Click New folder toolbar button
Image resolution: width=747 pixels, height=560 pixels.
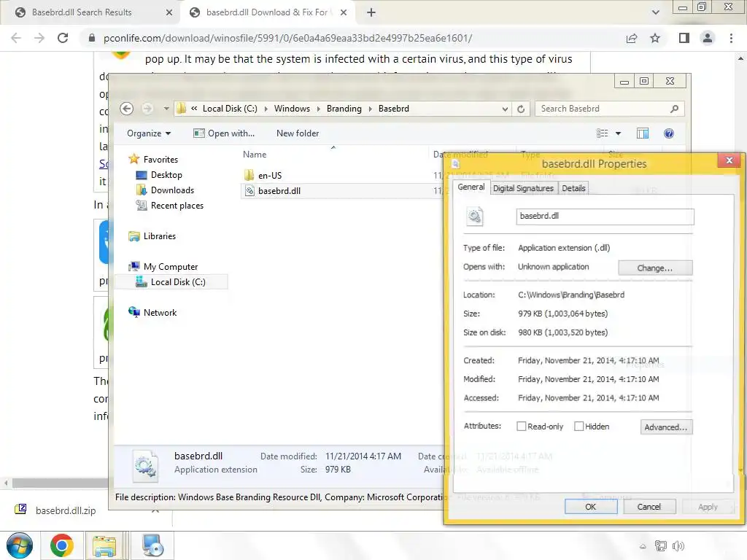pyautogui.click(x=298, y=133)
